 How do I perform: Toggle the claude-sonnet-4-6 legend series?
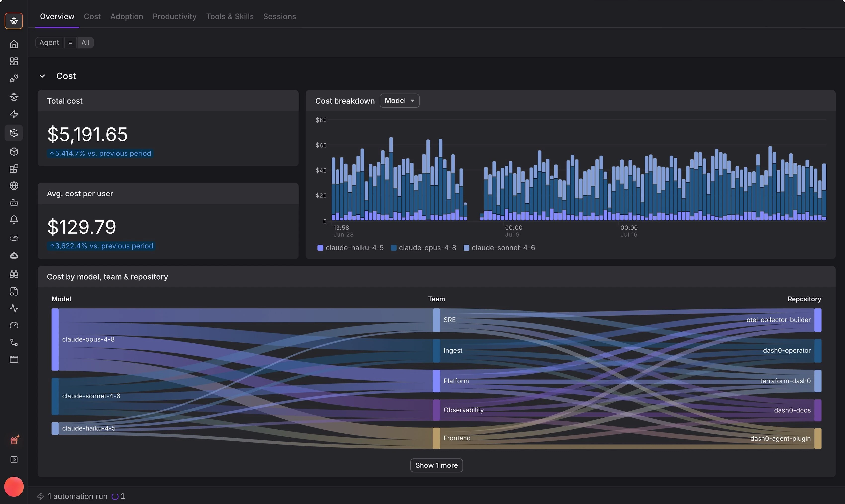click(x=499, y=248)
